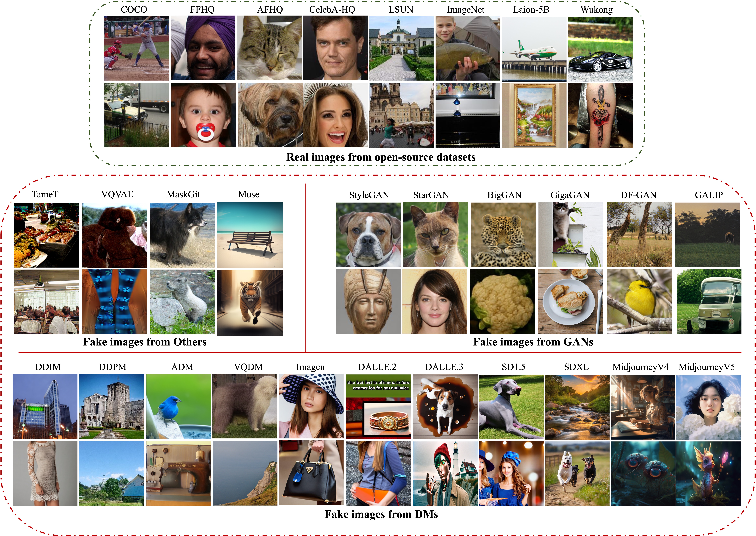The image size is (756, 536).
Task: Click the StarGAN brunette woman portrait
Action: coord(435,301)
